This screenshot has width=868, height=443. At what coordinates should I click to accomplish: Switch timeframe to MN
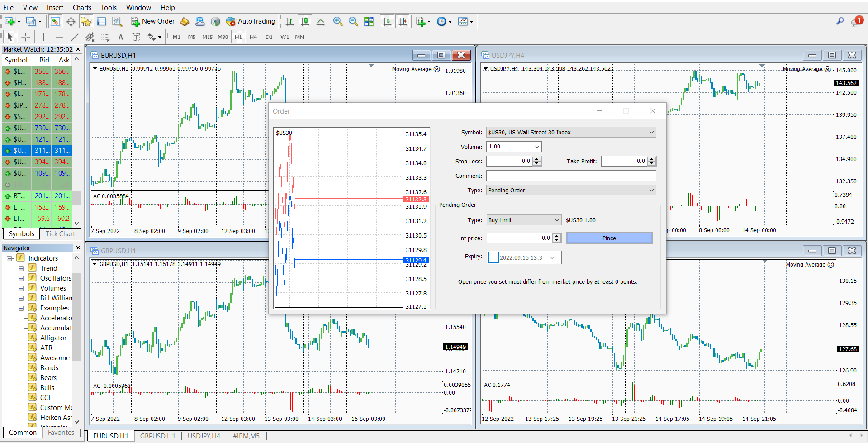pyautogui.click(x=299, y=37)
